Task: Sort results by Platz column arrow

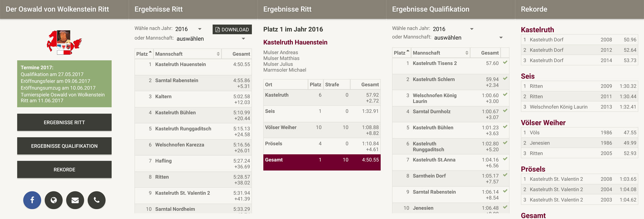Action: (x=150, y=53)
